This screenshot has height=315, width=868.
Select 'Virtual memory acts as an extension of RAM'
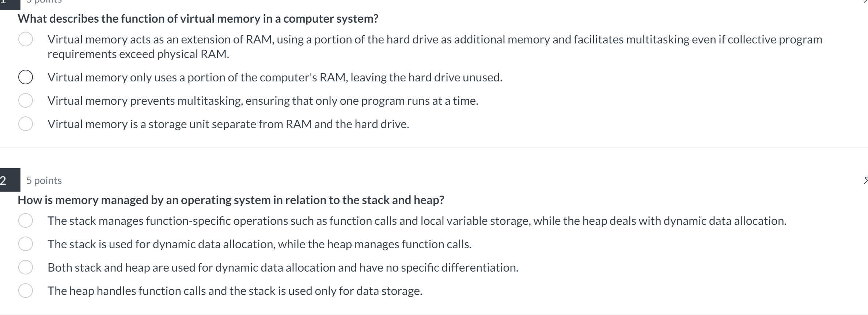tap(26, 39)
